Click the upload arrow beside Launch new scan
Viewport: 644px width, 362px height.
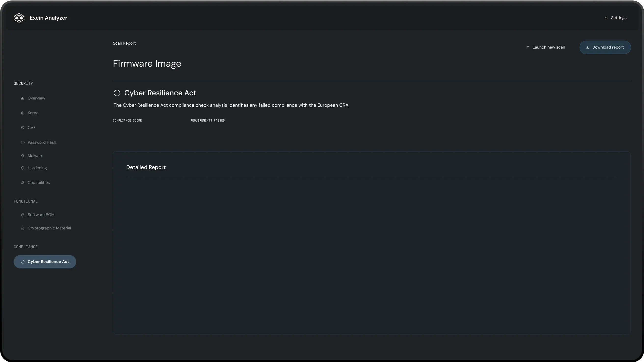click(527, 47)
